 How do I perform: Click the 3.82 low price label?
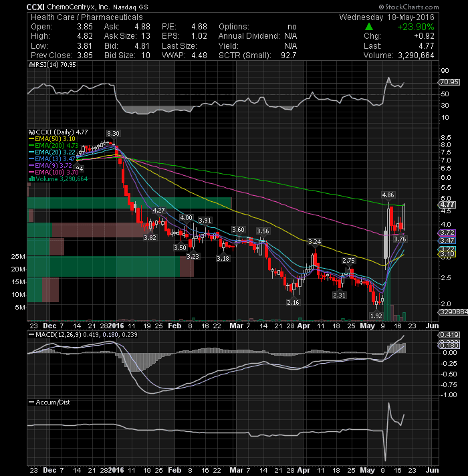(x=150, y=238)
